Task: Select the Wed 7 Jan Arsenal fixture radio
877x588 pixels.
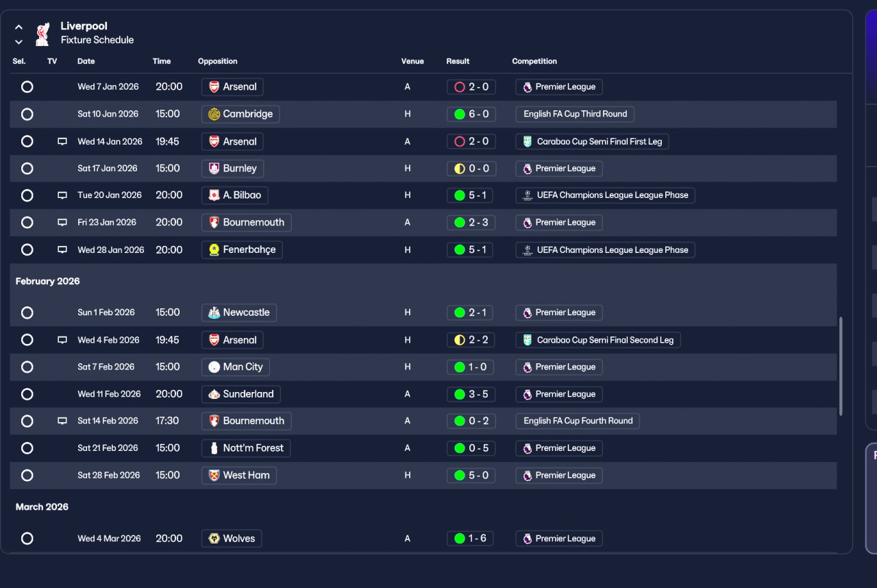Action: coord(27,87)
